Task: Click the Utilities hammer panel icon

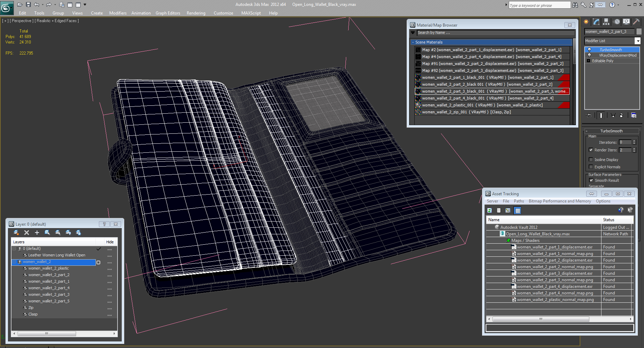Action: 636,22
